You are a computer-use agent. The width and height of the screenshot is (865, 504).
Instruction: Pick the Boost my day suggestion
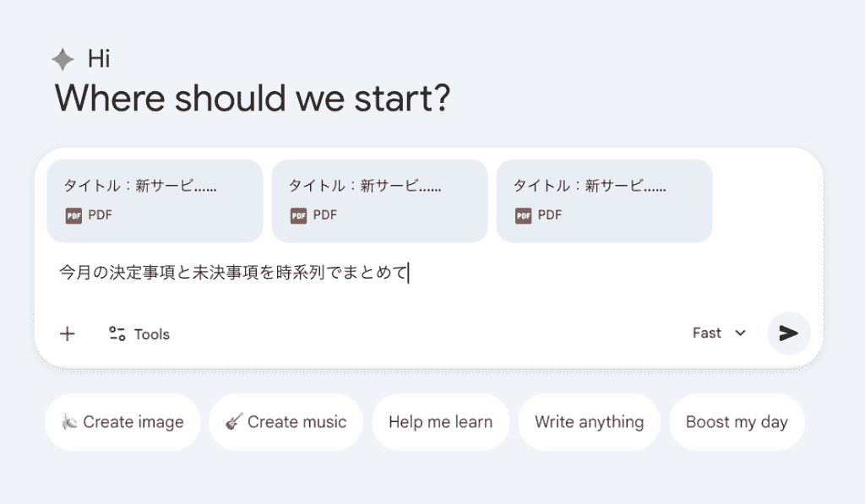tap(737, 422)
